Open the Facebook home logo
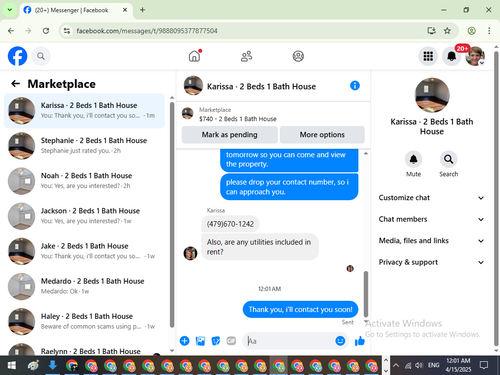This screenshot has height=375, width=500. (17, 56)
